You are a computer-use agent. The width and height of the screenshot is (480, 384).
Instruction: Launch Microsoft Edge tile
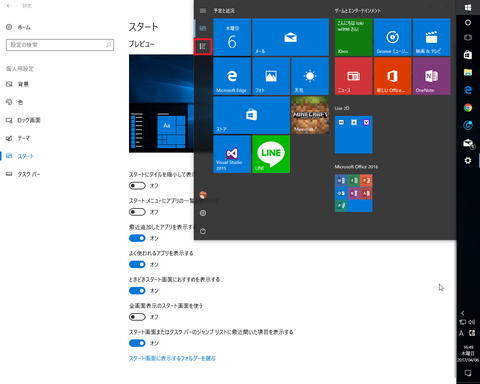coord(232,76)
